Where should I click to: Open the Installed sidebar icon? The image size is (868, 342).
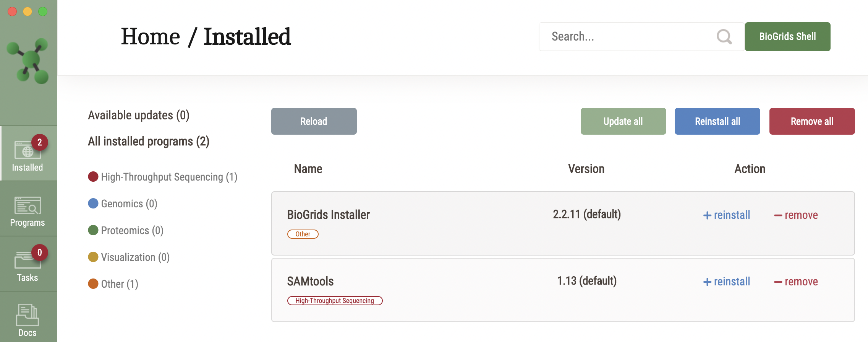28,154
